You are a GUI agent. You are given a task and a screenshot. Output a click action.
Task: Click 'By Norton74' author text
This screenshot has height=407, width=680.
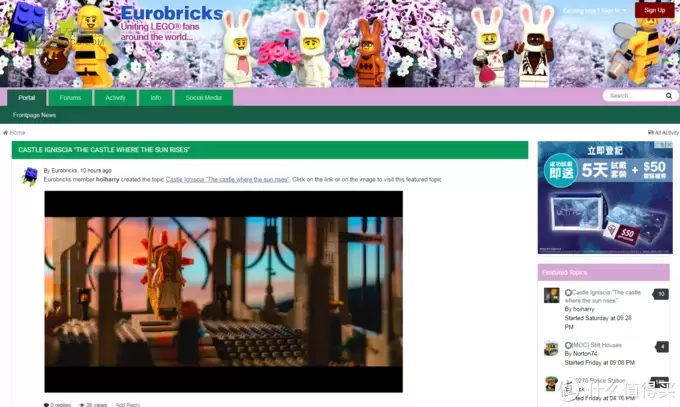[x=581, y=354]
